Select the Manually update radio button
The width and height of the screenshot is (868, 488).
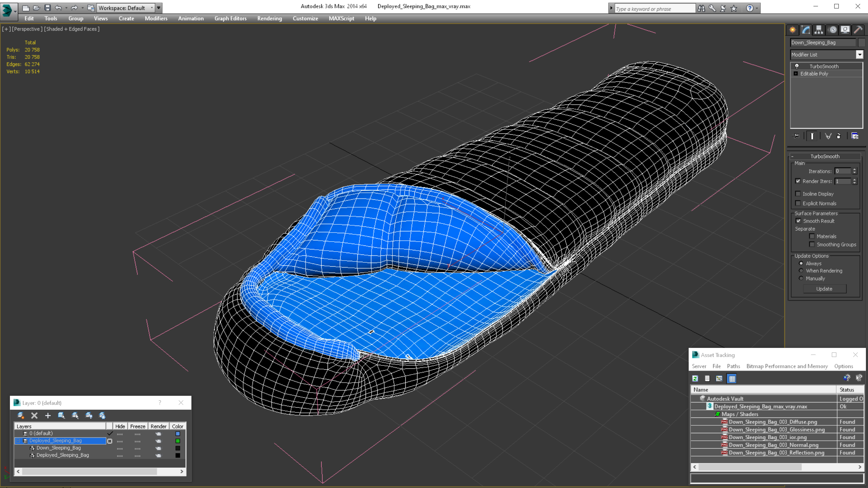[801, 279]
